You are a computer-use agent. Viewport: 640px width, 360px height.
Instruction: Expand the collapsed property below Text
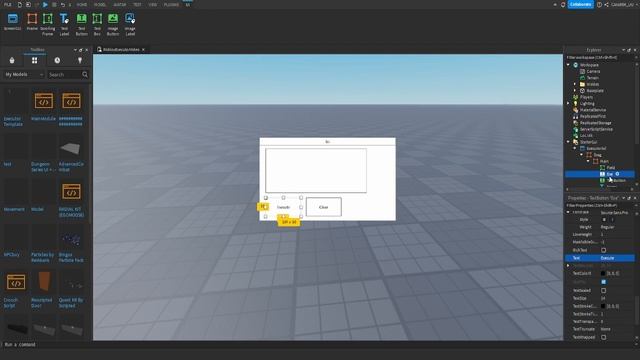click(568, 265)
